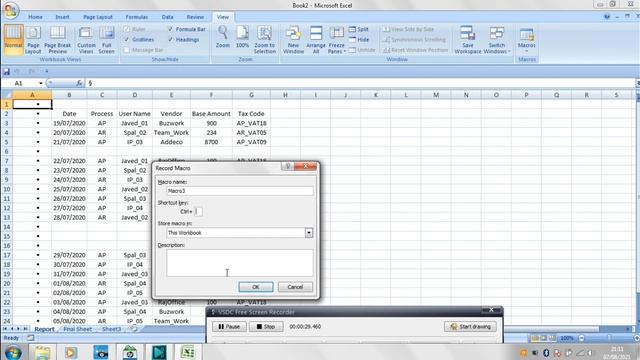Open the file explorer taskbar icon
Viewport: 640px width, 360px height.
point(42,352)
